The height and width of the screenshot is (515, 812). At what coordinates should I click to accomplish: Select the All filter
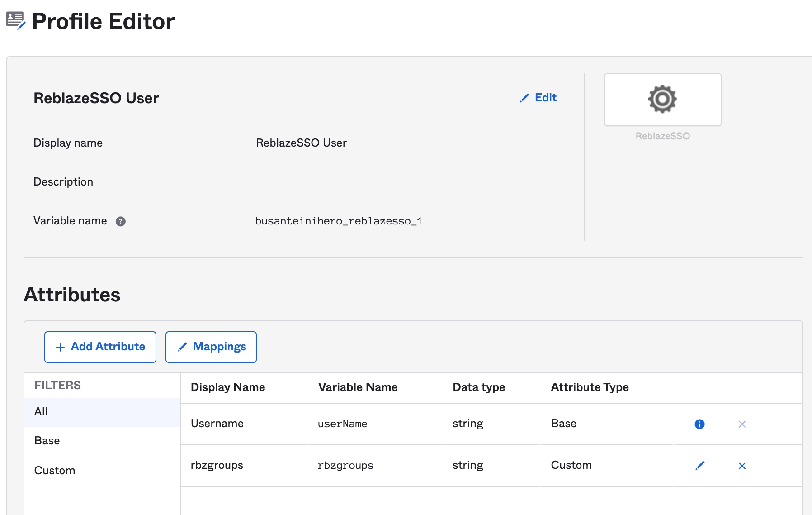coord(41,412)
